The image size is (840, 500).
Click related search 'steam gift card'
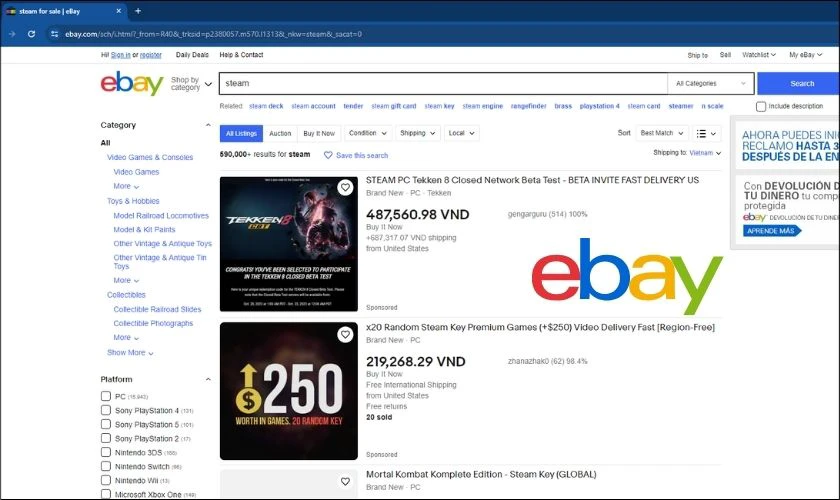(394, 106)
